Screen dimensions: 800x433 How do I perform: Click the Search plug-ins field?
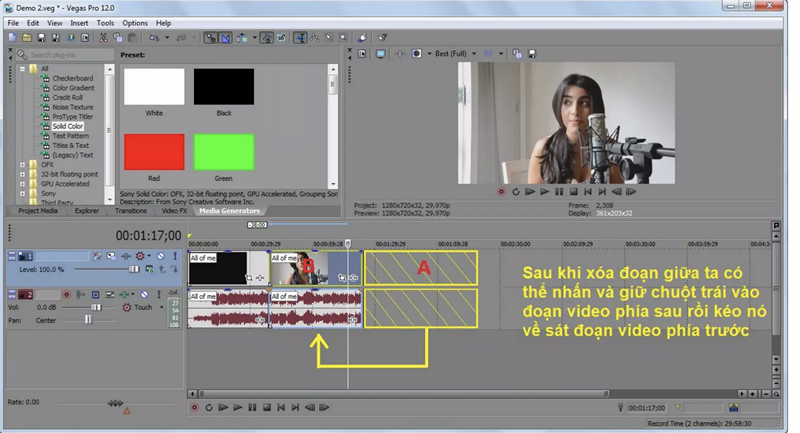coord(65,55)
